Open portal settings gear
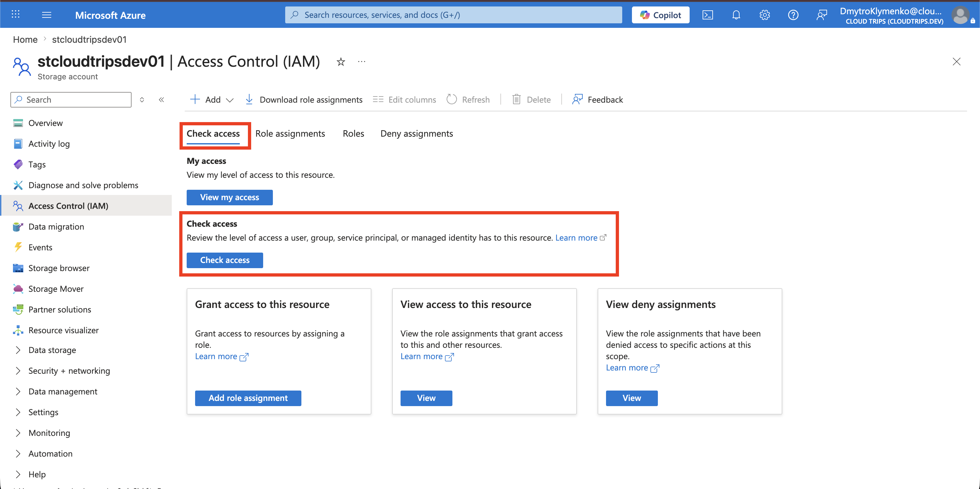The width and height of the screenshot is (980, 489). (x=765, y=15)
